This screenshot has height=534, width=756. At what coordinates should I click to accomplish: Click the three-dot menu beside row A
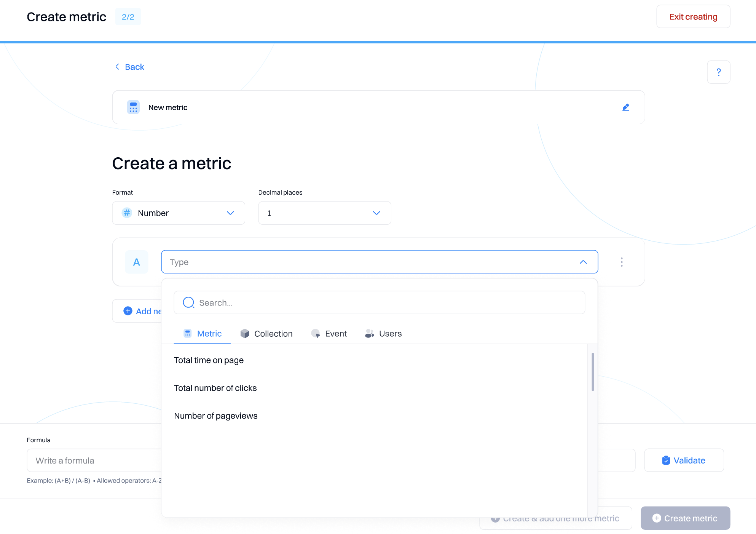coord(621,262)
